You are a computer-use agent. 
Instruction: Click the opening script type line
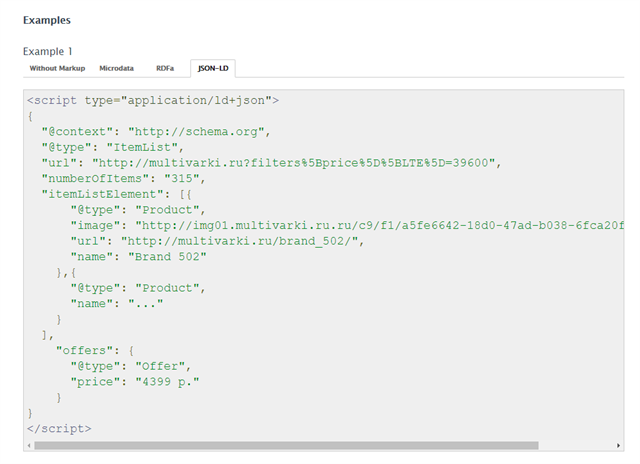click(x=153, y=100)
